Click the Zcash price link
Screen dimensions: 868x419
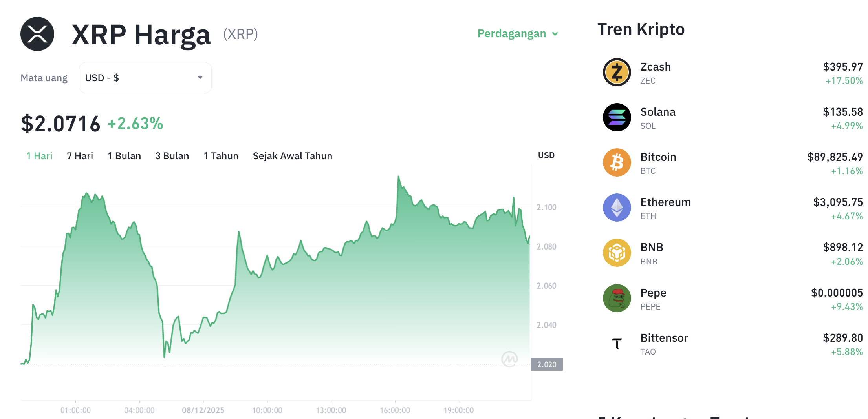(844, 67)
